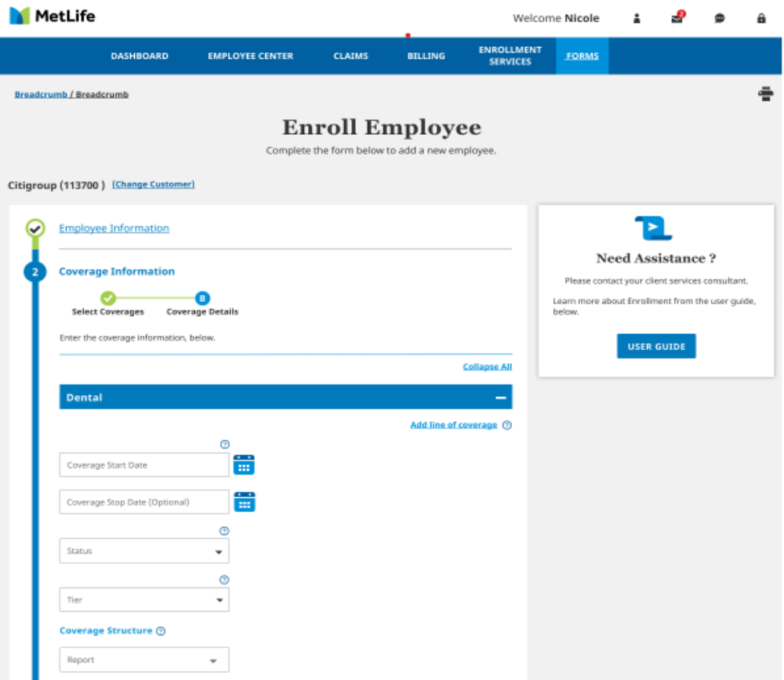Open the messages envelope with notification badge
This screenshot has height=680, width=784.
coord(677,18)
